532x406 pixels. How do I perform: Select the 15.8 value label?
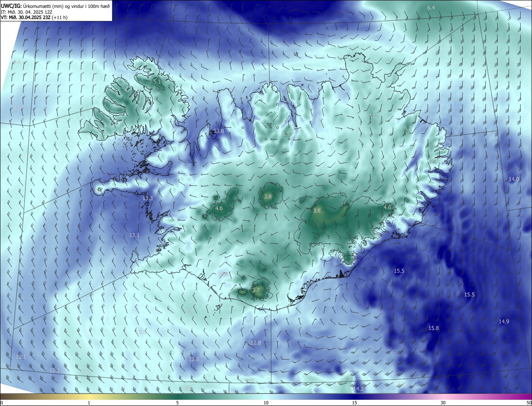pos(433,328)
